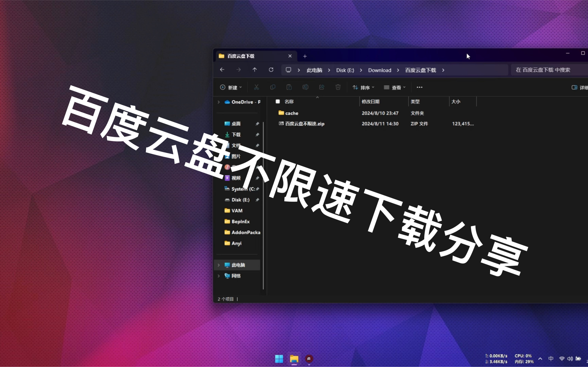Viewport: 588px width, 367px height.
Task: Go back using the back arrow
Action: [222, 70]
